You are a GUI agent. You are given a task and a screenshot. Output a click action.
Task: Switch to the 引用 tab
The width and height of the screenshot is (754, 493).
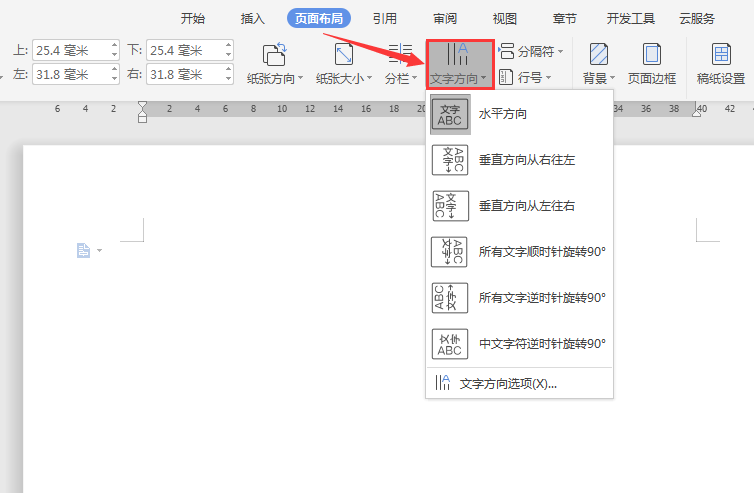(385, 19)
